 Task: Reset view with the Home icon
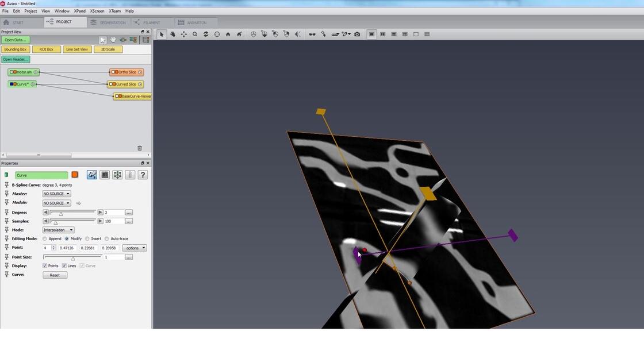click(228, 34)
